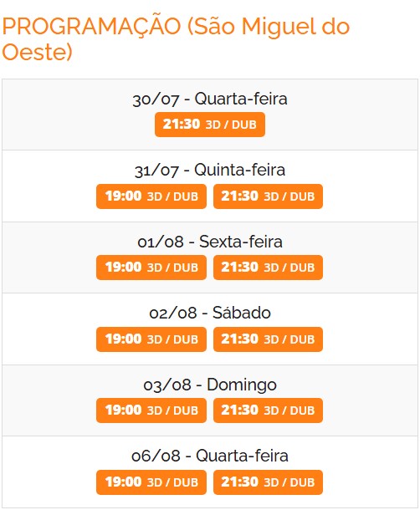Click the 02/08 - Sábado date label
Viewport: 420px width, 515px height.
pyautogui.click(x=210, y=313)
